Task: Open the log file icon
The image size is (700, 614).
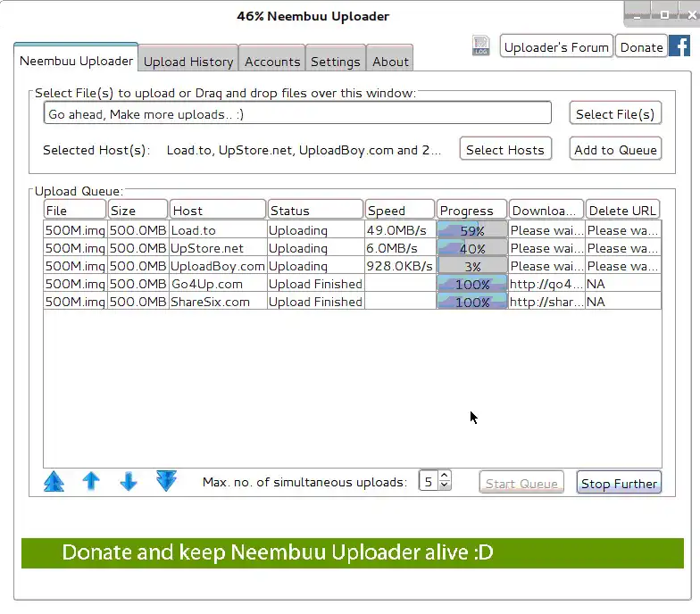Action: click(480, 46)
